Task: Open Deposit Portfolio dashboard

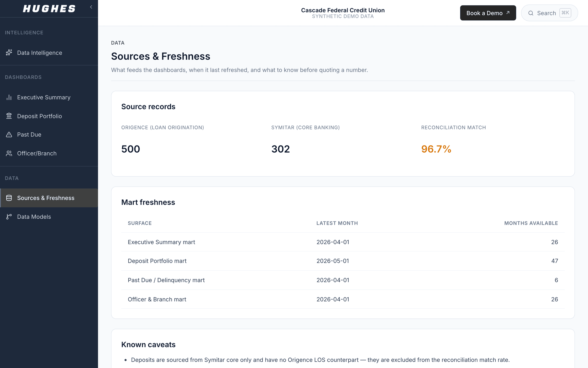Action: (x=49, y=116)
